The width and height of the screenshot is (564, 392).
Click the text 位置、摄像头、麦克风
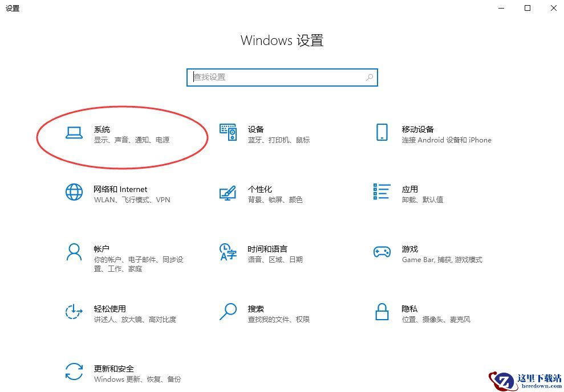[x=436, y=320]
